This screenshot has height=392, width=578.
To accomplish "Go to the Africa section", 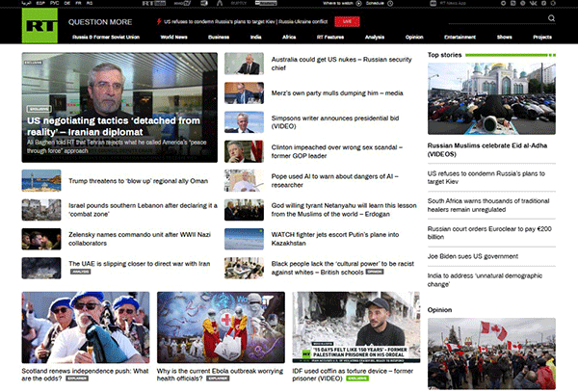I will point(289,37).
